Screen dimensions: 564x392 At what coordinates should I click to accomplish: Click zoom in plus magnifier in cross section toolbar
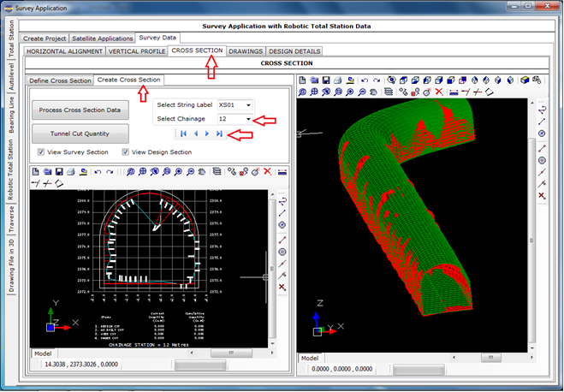point(178,172)
